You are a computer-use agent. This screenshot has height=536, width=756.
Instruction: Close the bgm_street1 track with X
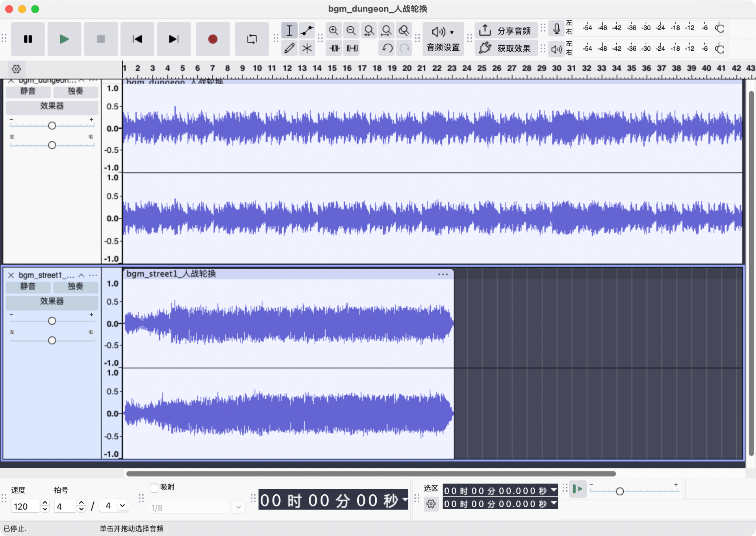click(11, 275)
